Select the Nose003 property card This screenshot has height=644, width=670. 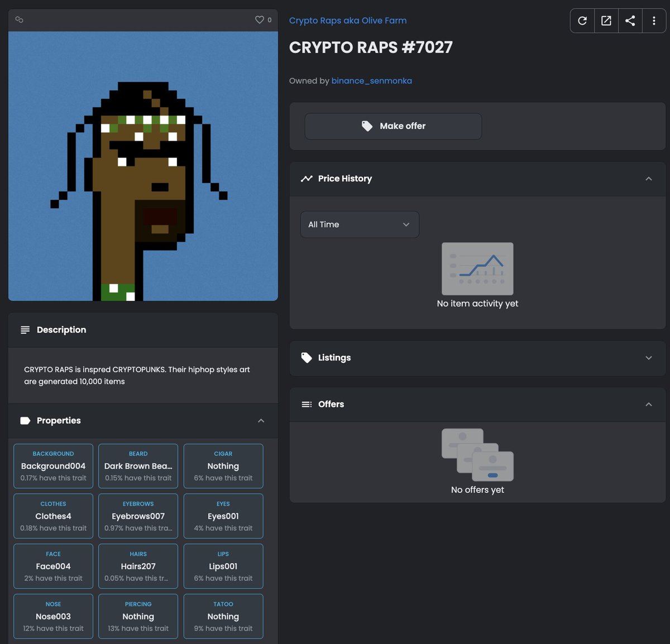coord(53,617)
